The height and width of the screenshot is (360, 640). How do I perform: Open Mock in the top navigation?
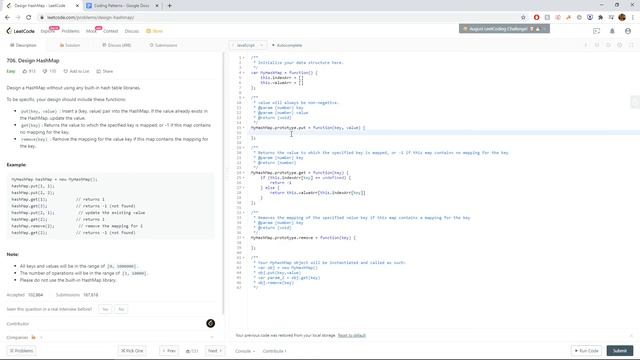(x=91, y=31)
